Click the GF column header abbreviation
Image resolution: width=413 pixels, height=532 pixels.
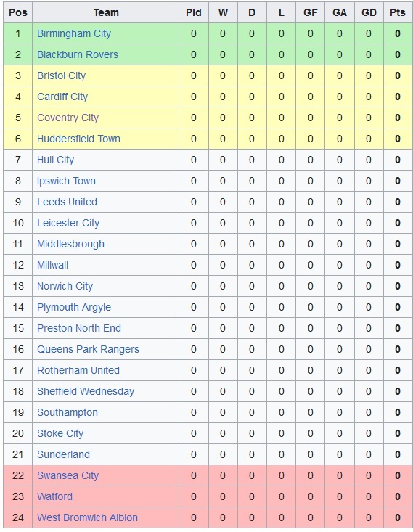(311, 12)
